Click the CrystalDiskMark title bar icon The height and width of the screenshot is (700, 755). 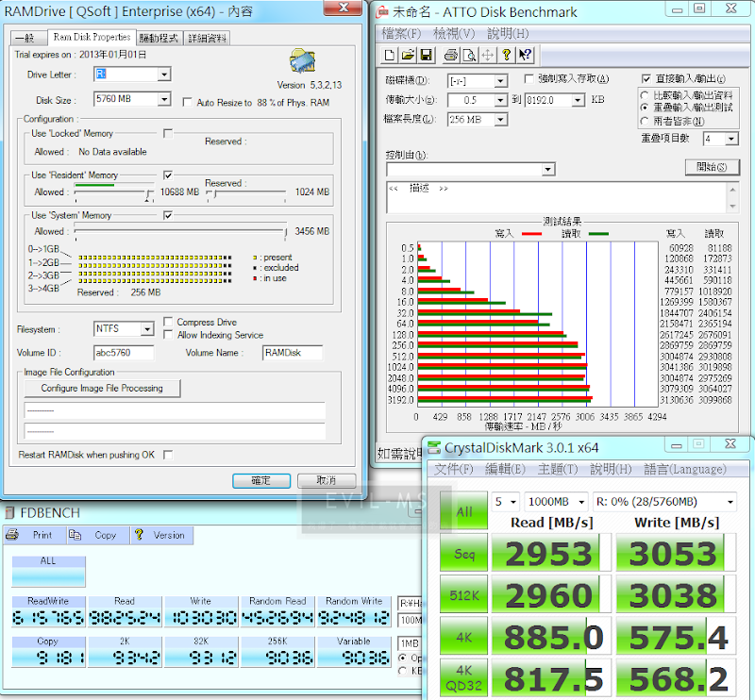[x=434, y=447]
